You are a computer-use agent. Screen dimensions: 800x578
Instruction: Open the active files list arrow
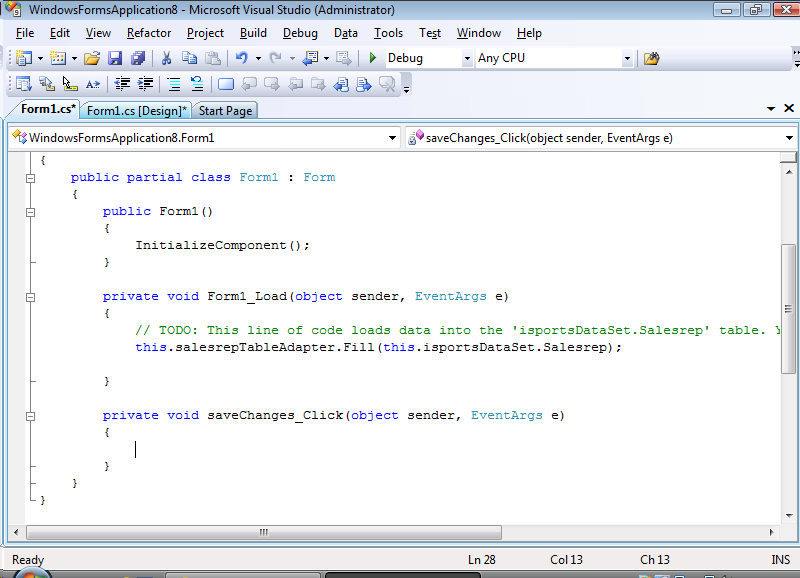(771, 109)
